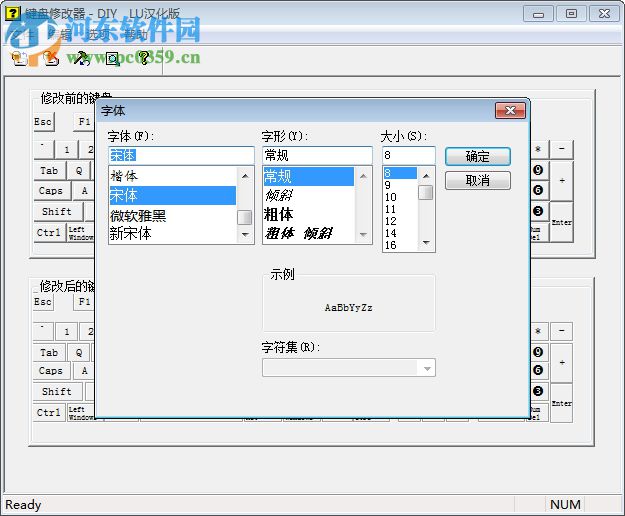Screen dimensions: 625x516
Task: Click the yellow question mark help toolbar icon
Action: click(143, 58)
